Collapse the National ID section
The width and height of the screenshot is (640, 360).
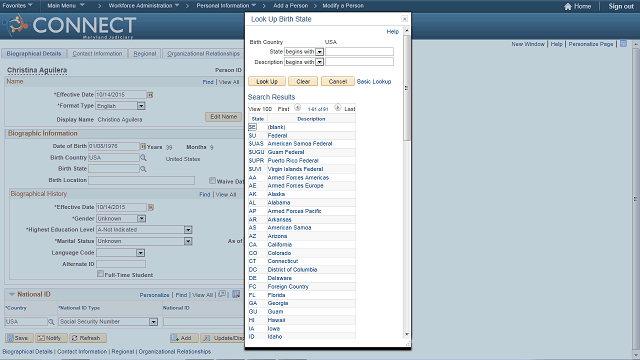point(11,294)
